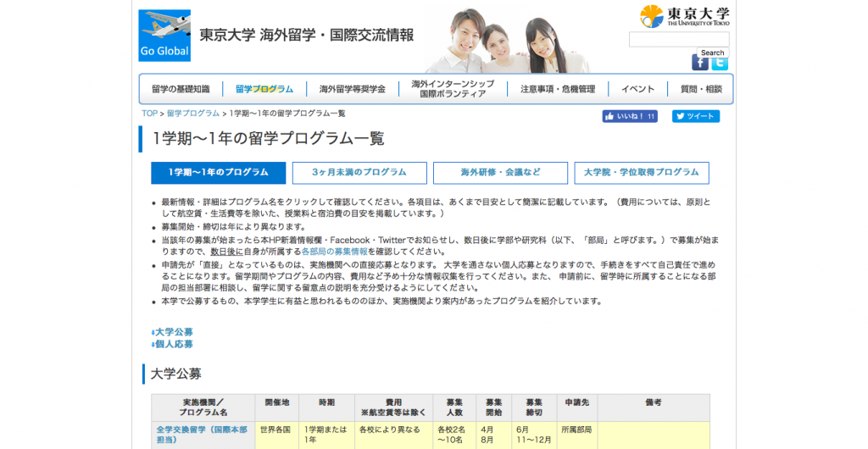Click the Go Global airplane logo
Viewport: 868px width, 449px height.
[164, 36]
